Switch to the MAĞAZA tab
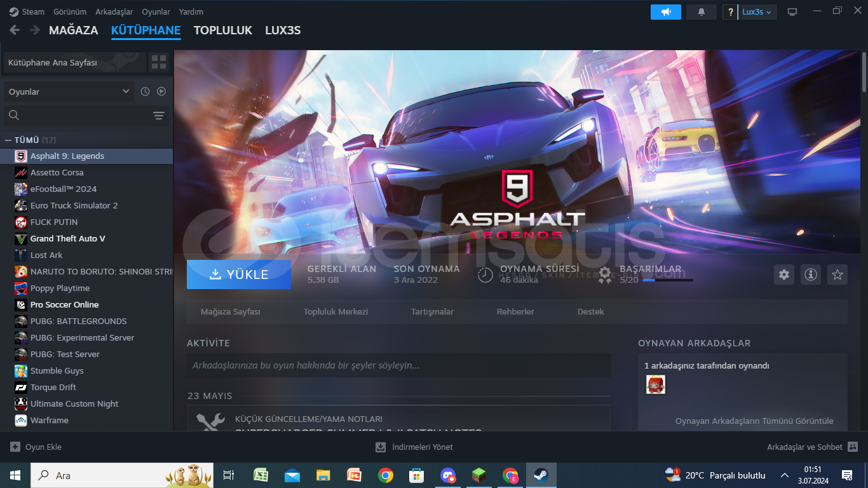This screenshot has height=488, width=868. (73, 30)
